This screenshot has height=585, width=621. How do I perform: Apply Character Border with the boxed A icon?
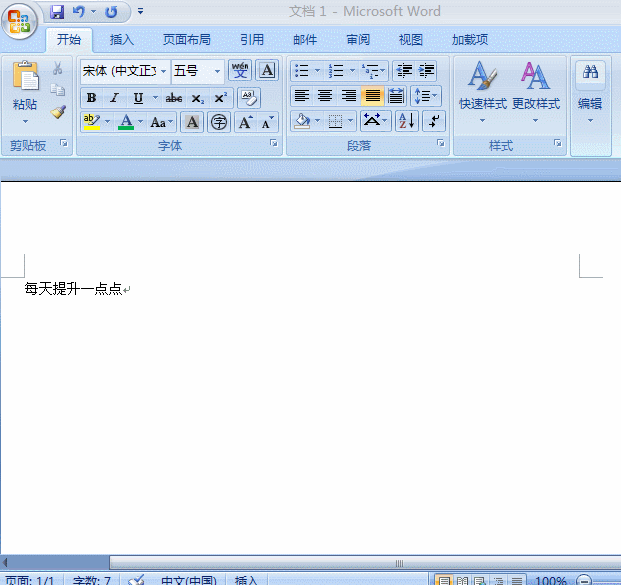tap(267, 71)
